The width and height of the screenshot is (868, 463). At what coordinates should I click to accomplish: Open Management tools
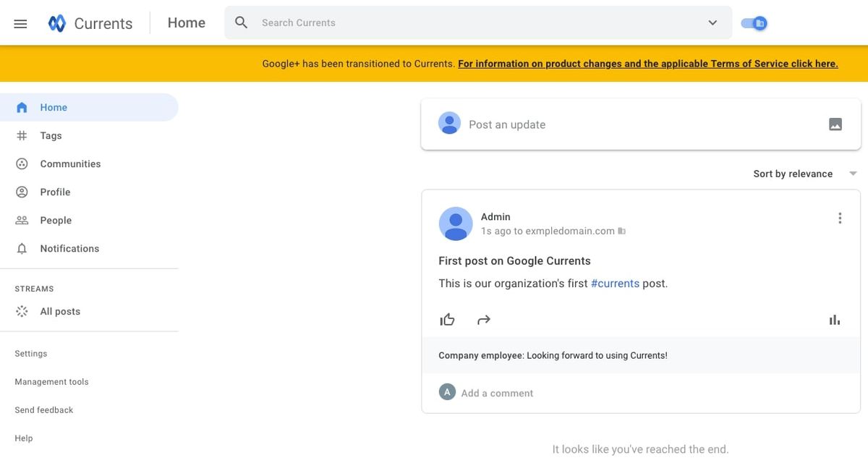51,381
